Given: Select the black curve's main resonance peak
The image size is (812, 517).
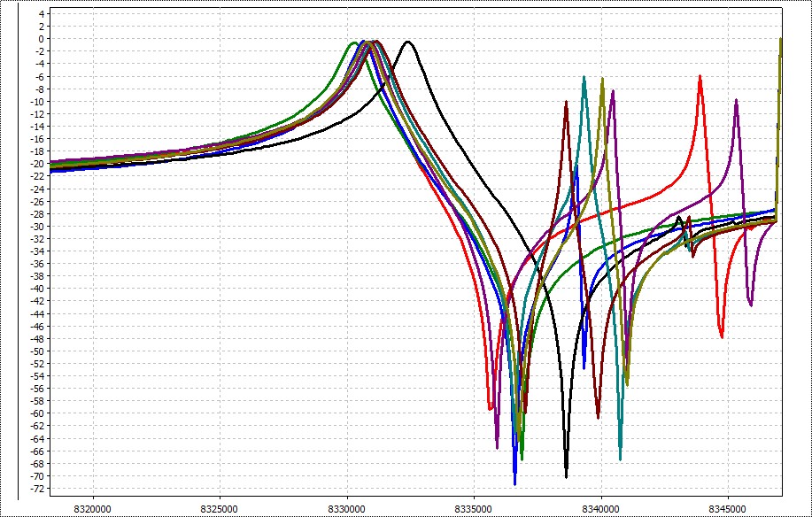Looking at the screenshot, I should pos(407,42).
